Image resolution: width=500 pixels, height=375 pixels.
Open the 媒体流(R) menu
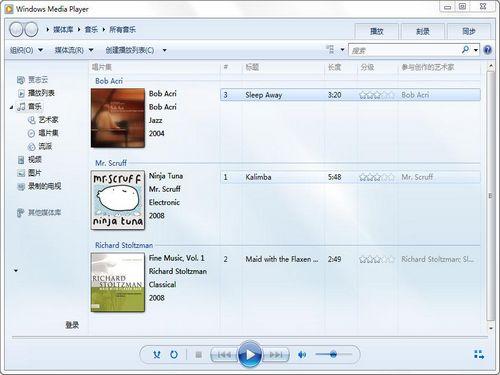tap(74, 50)
